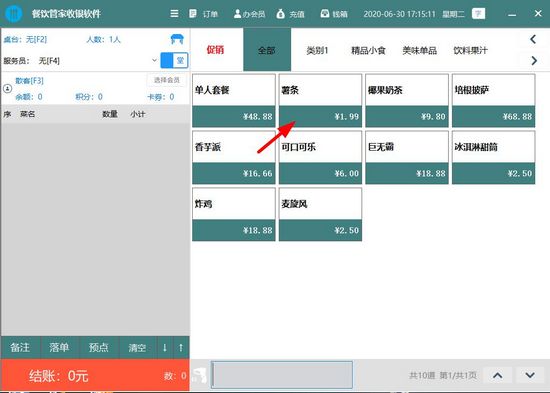Add 可口可乐 to the order
The image size is (550, 393).
tap(320, 157)
